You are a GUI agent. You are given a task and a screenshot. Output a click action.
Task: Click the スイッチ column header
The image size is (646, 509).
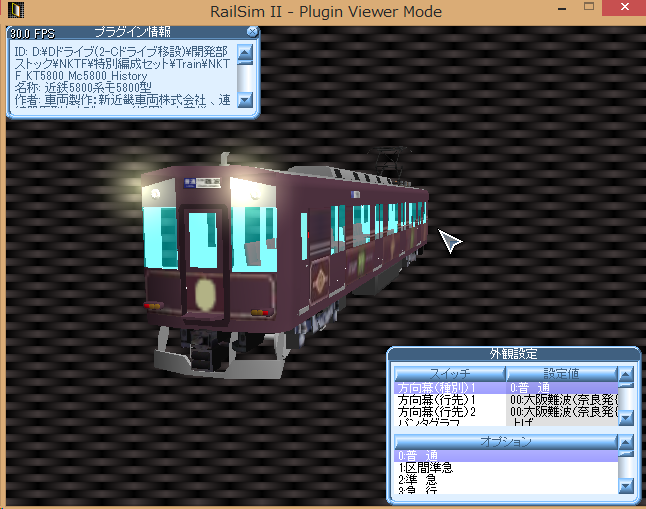[450, 374]
